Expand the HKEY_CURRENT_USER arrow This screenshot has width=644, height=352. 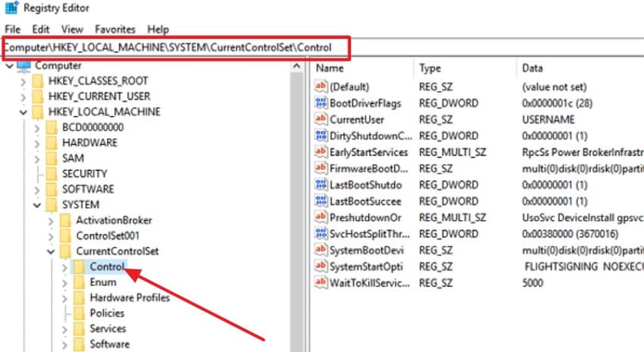23,97
